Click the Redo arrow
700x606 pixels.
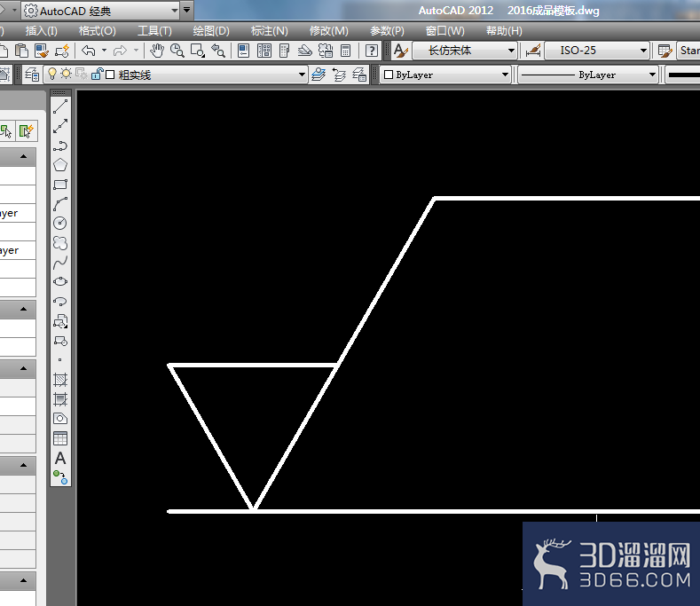pyautogui.click(x=120, y=51)
